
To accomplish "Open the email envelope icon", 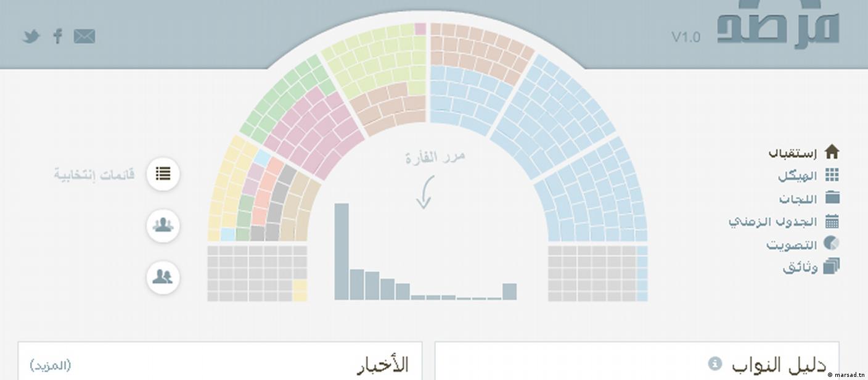I will click(x=84, y=36).
